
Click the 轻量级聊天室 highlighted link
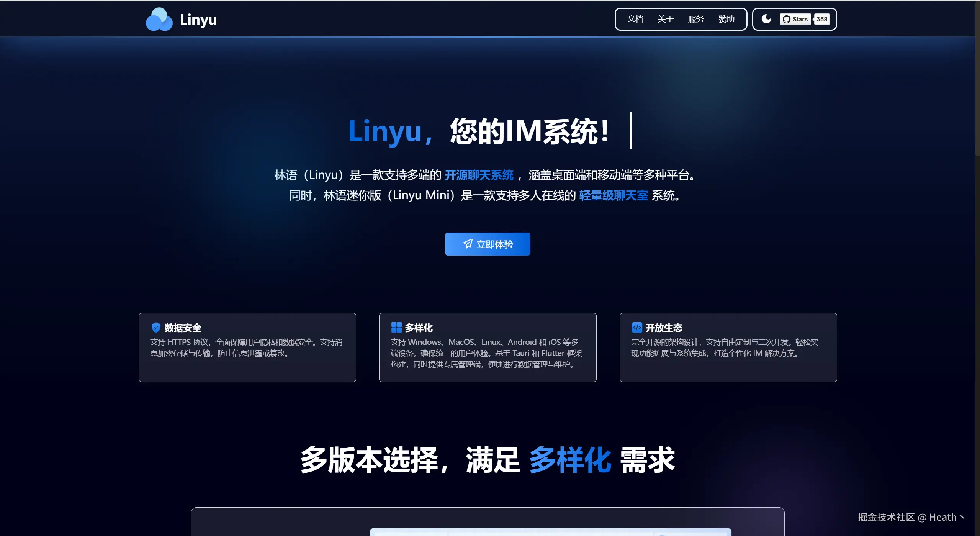(x=613, y=195)
